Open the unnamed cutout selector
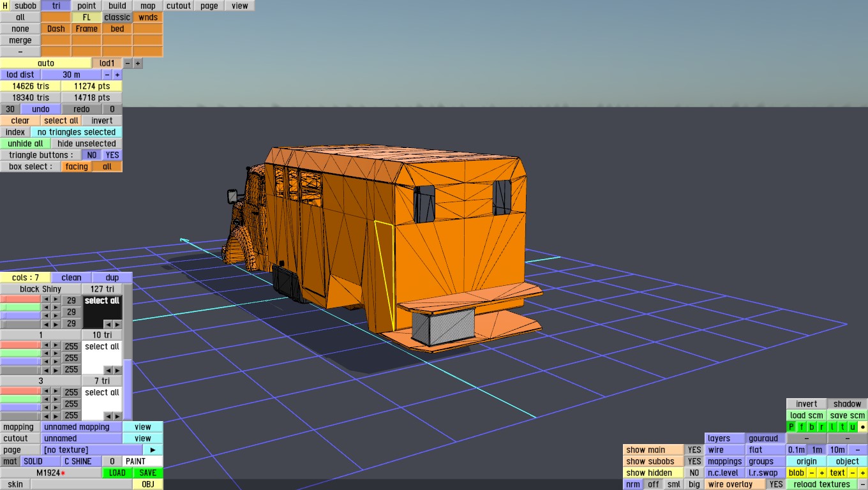 tap(82, 438)
